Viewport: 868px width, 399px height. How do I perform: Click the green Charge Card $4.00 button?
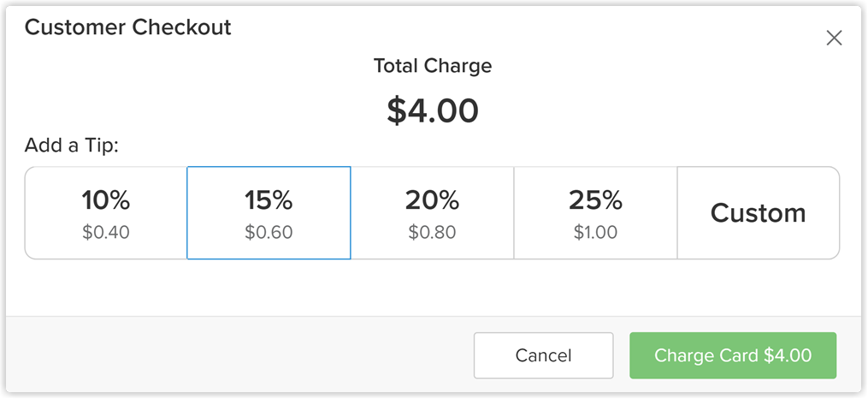point(733,355)
